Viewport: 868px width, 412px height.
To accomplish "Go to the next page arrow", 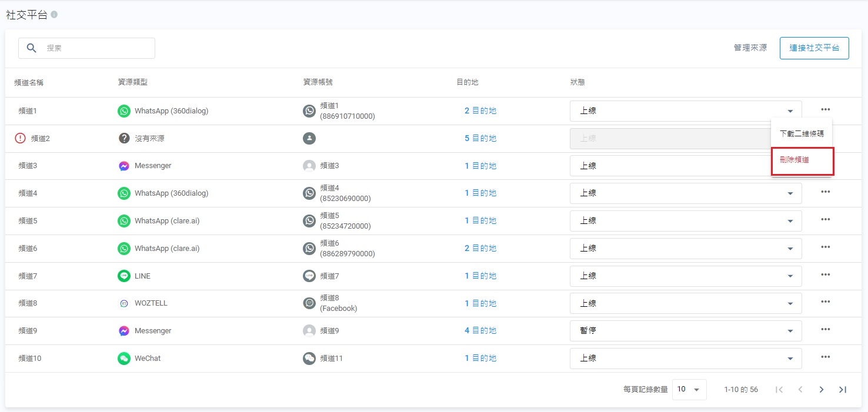I will pyautogui.click(x=822, y=389).
